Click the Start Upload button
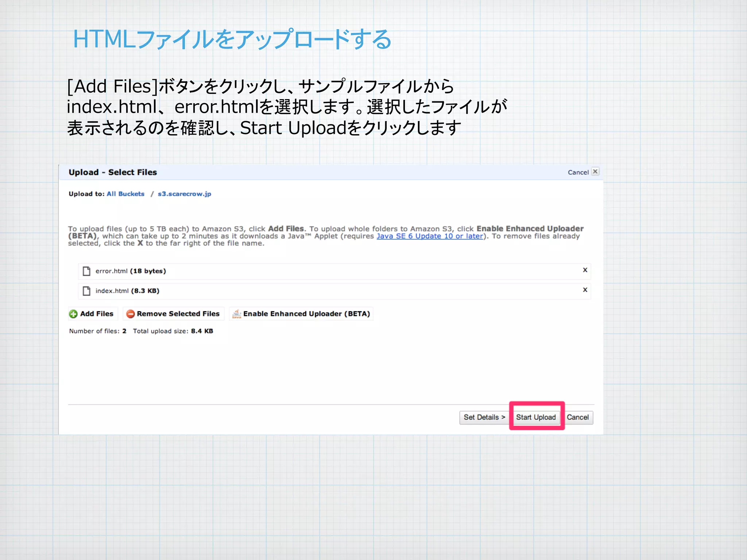 click(535, 417)
